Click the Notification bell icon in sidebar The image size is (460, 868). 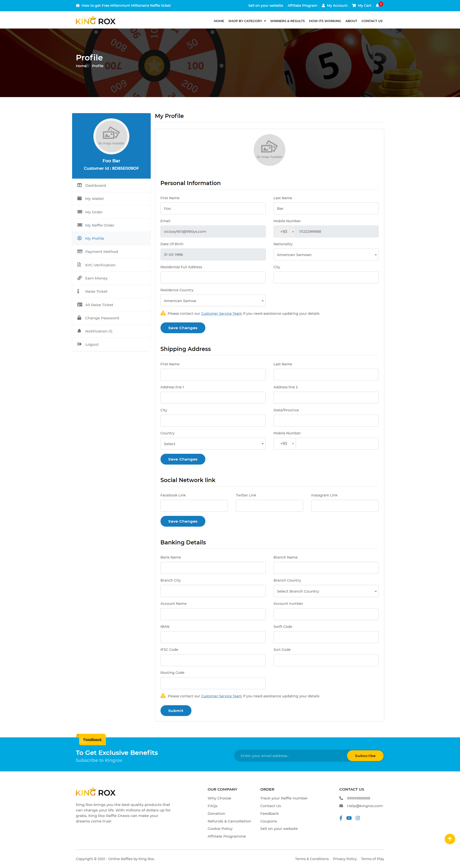(x=79, y=331)
